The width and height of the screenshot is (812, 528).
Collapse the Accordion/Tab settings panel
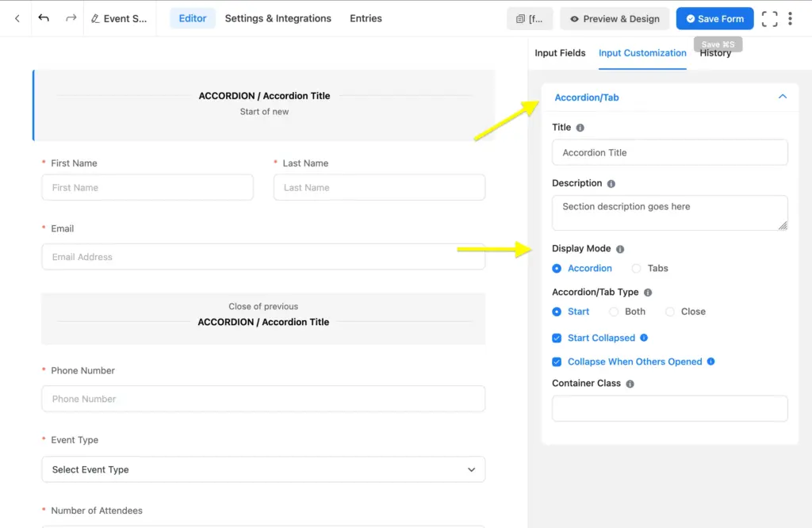pos(783,97)
